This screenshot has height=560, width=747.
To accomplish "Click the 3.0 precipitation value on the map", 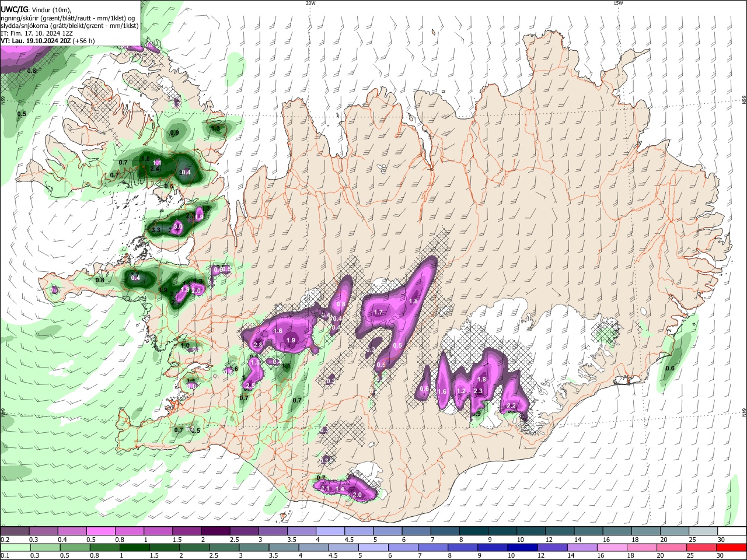I will pos(179,226).
